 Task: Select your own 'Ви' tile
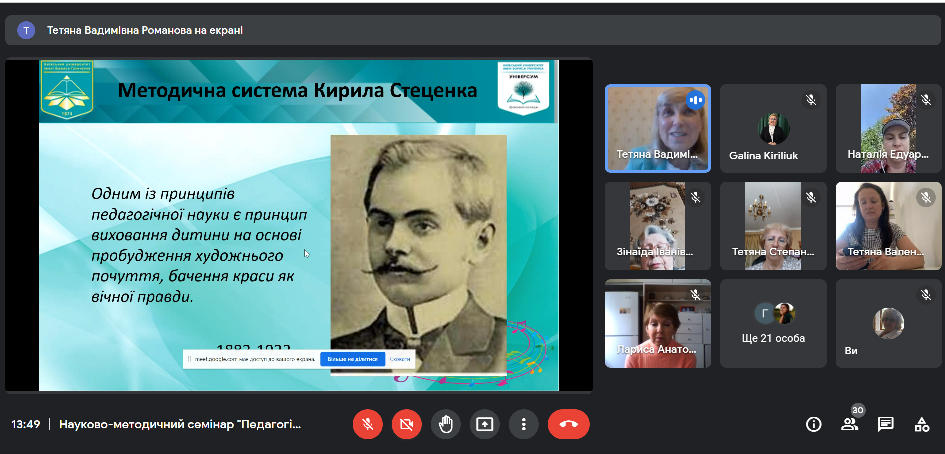[888, 323]
